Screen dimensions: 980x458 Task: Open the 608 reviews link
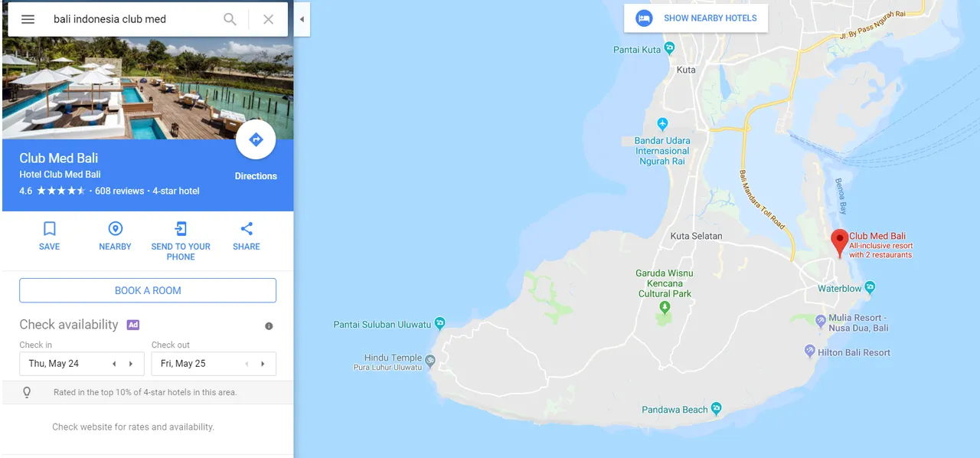click(119, 191)
